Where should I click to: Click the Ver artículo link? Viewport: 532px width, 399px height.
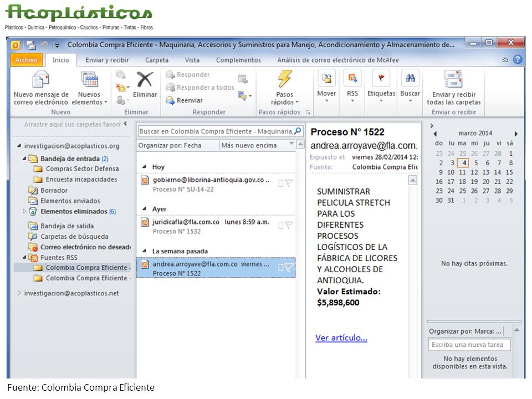click(341, 337)
